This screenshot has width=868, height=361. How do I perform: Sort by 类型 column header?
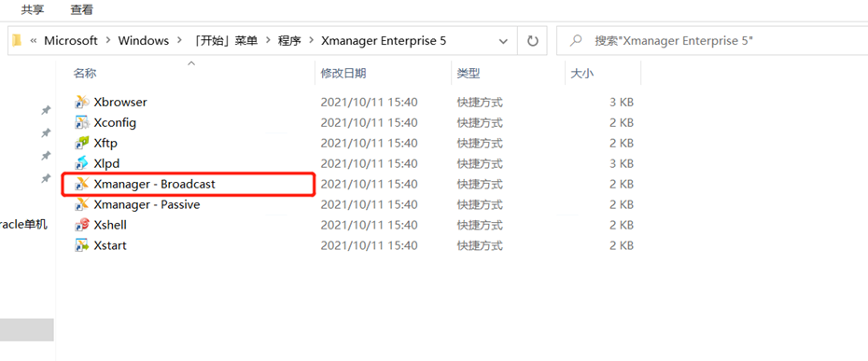click(468, 73)
